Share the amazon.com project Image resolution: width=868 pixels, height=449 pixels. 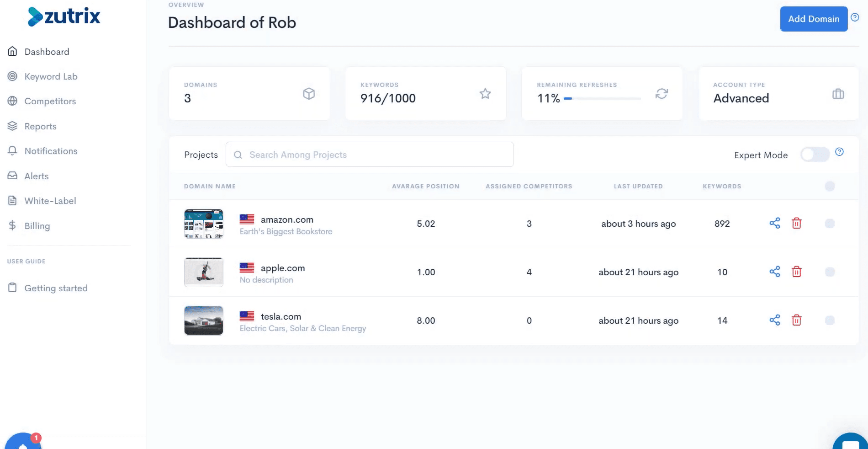775,223
